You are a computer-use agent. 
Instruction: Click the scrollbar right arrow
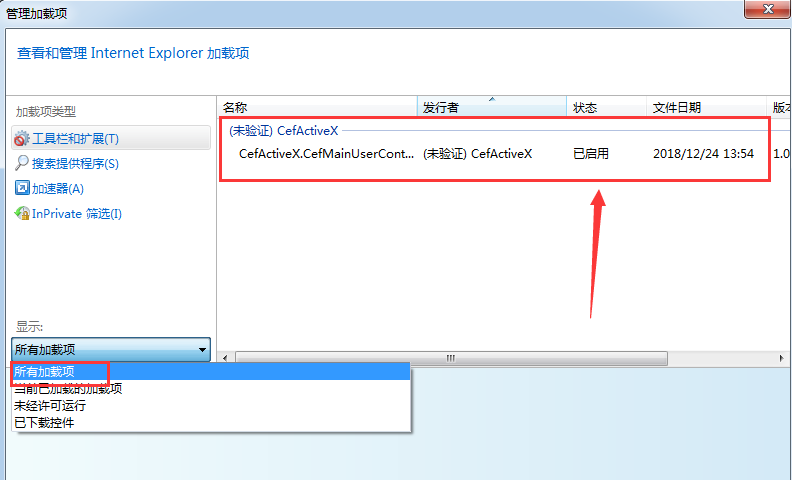pyautogui.click(x=781, y=358)
